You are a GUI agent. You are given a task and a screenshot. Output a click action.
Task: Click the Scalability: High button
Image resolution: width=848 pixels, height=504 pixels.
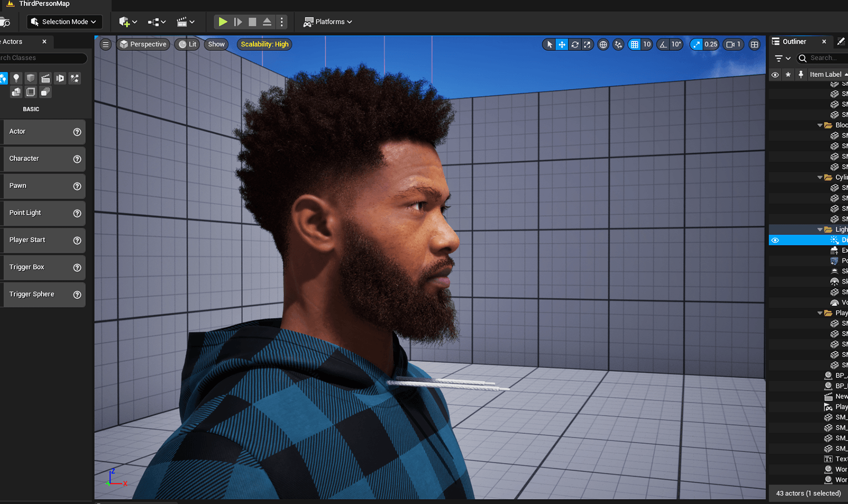coord(264,44)
